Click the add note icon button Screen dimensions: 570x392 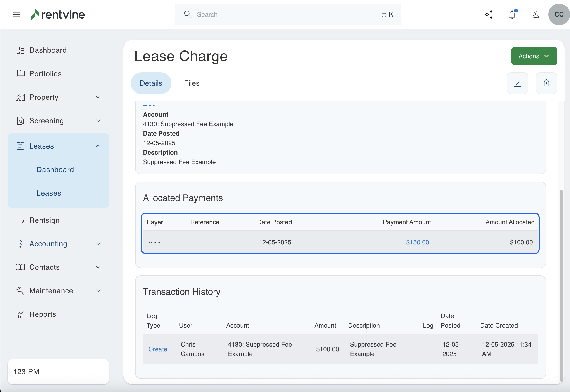pyautogui.click(x=518, y=83)
